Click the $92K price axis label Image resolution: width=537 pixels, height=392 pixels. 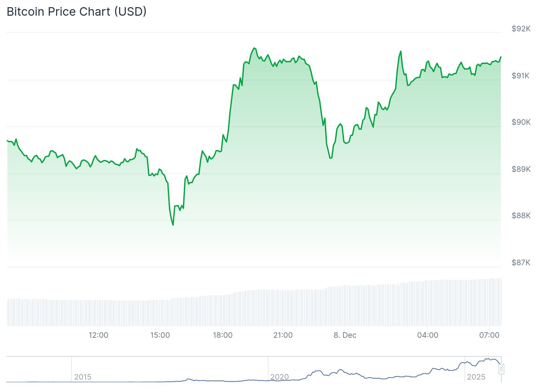(x=521, y=29)
